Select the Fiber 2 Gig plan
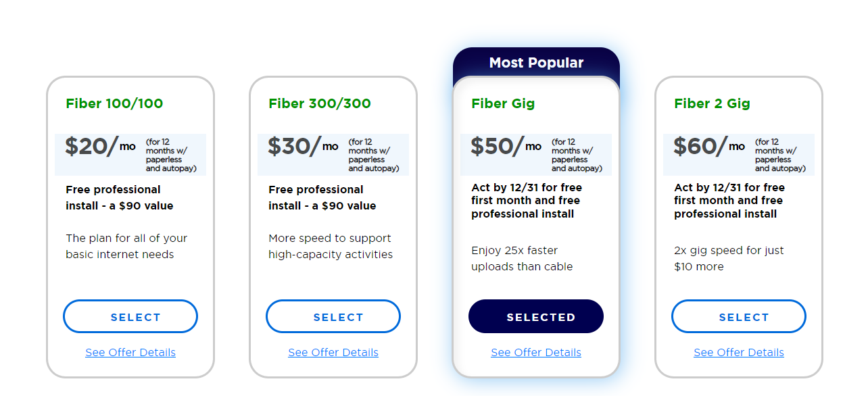This screenshot has height=396, width=868. [738, 316]
